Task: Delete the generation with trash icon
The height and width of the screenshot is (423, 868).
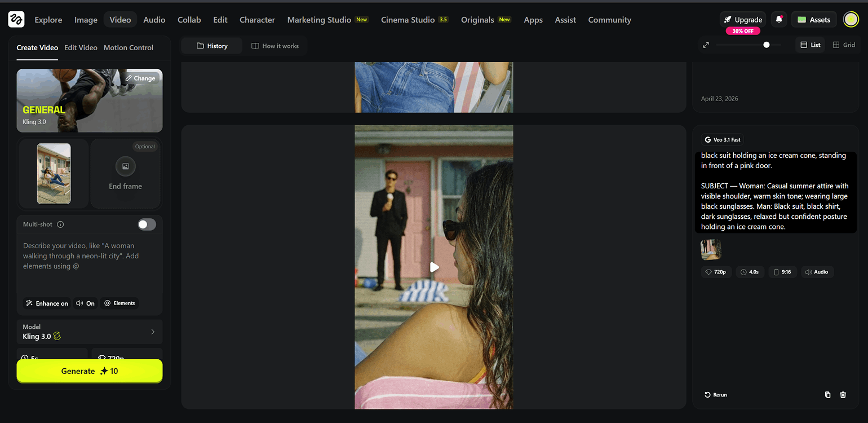Action: 843,395
